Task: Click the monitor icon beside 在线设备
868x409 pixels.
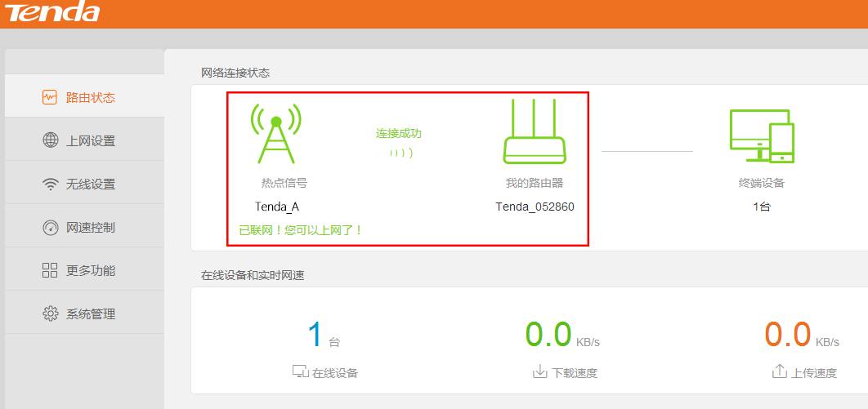Action: pos(300,371)
